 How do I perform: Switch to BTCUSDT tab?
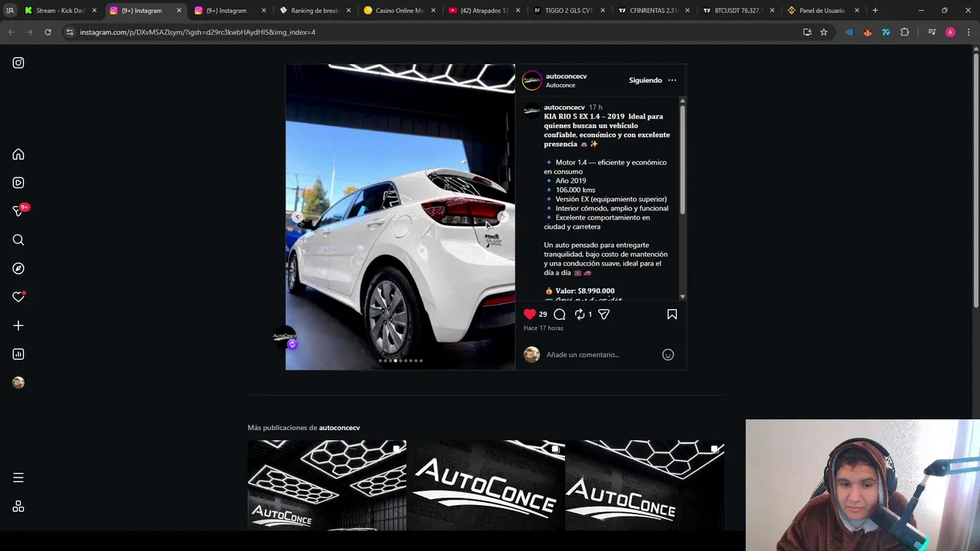click(737, 11)
